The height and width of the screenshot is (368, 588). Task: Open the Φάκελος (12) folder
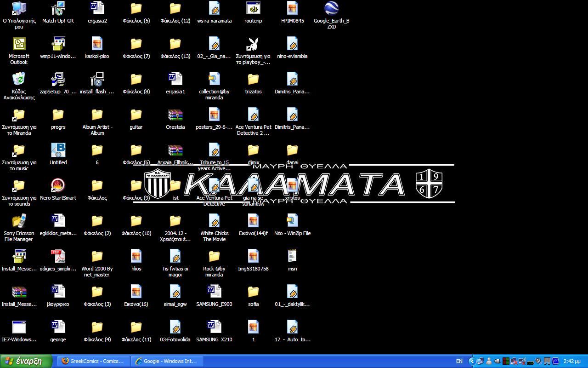point(175,8)
